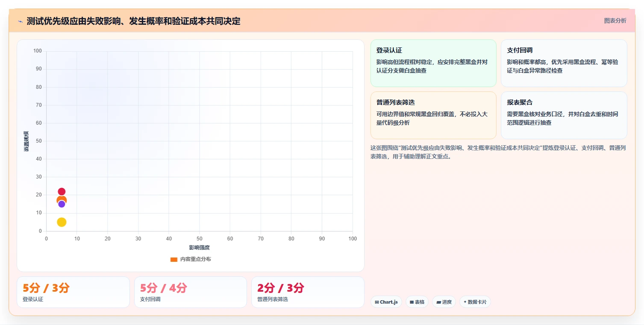
Task: Click the 覆盖规模 y-axis title
Action: pos(26,141)
